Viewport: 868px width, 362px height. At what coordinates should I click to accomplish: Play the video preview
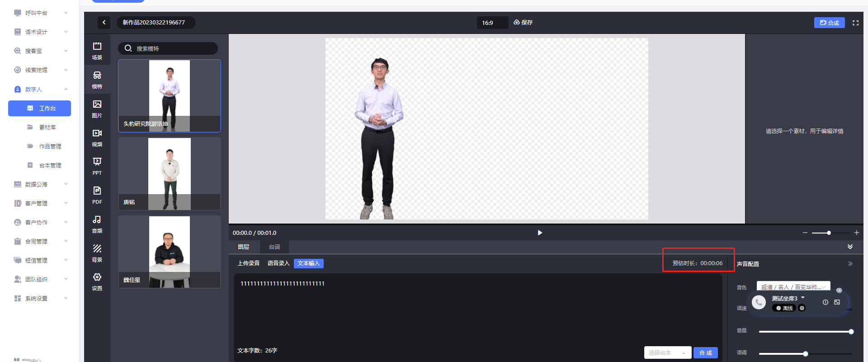(539, 233)
